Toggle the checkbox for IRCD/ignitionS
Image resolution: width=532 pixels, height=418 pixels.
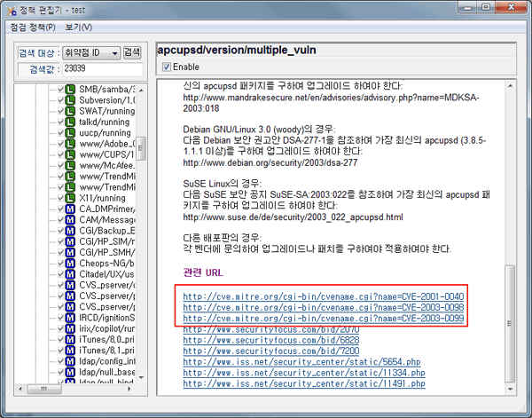[60, 318]
